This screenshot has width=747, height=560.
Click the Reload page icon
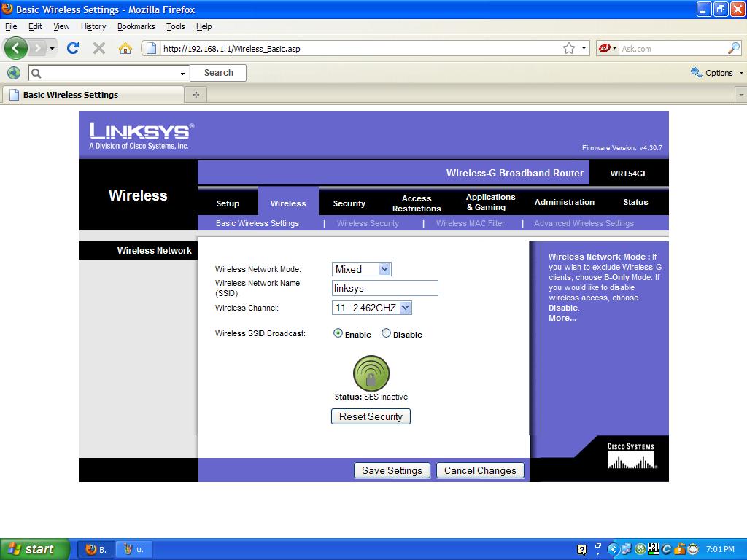72,48
